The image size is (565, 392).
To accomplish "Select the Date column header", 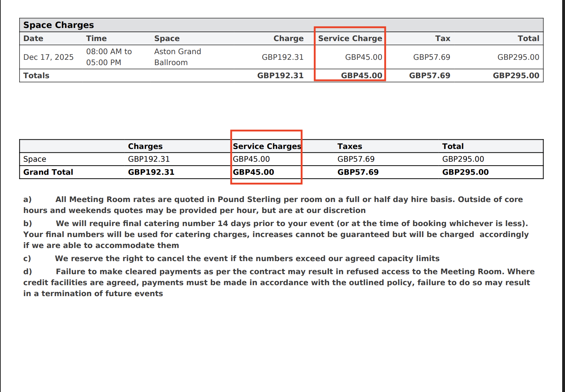I will point(33,39).
